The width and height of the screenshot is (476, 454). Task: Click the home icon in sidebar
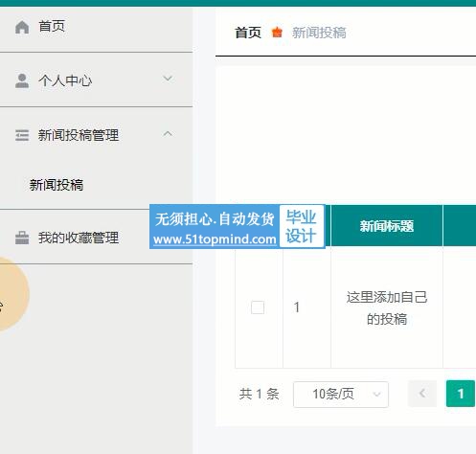[22, 27]
